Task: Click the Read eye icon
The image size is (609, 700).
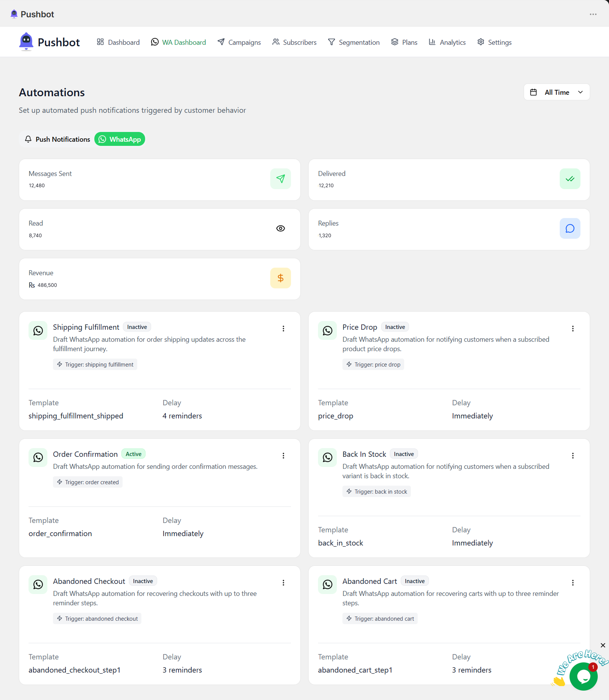Action: click(280, 229)
